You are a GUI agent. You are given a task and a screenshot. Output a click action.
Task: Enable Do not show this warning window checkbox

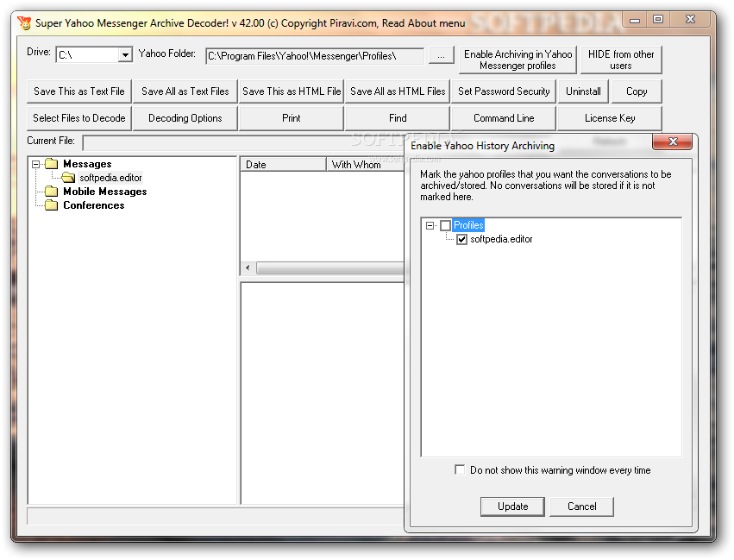pyautogui.click(x=460, y=469)
